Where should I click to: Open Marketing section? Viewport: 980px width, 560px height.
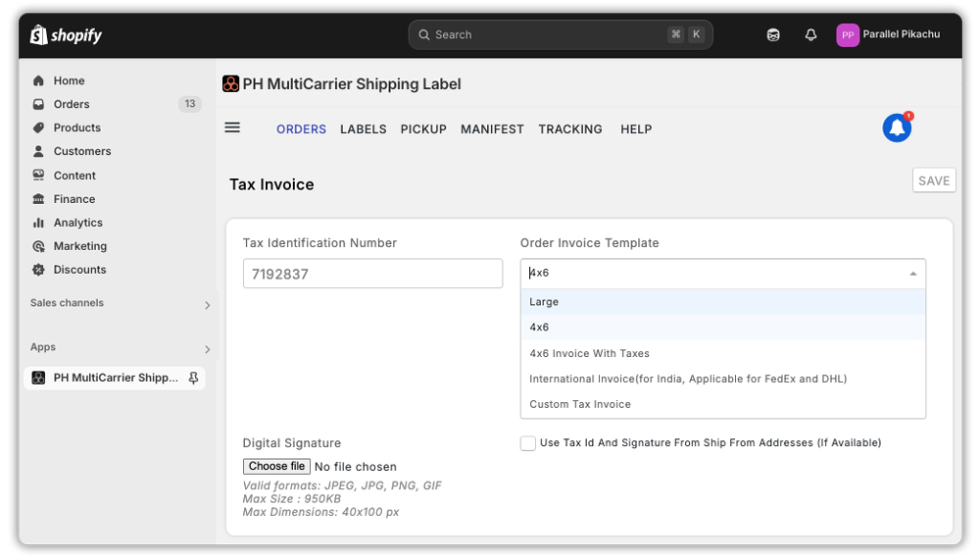click(x=80, y=246)
